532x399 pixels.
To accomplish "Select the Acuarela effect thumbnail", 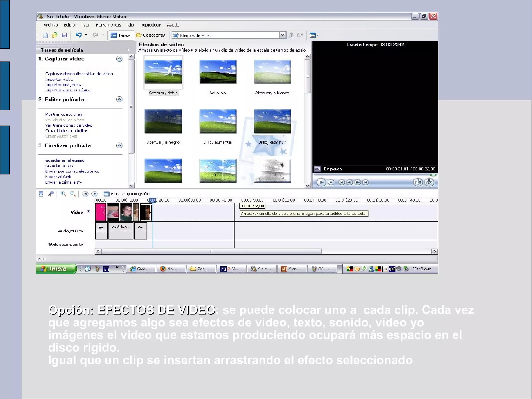I will click(218, 72).
